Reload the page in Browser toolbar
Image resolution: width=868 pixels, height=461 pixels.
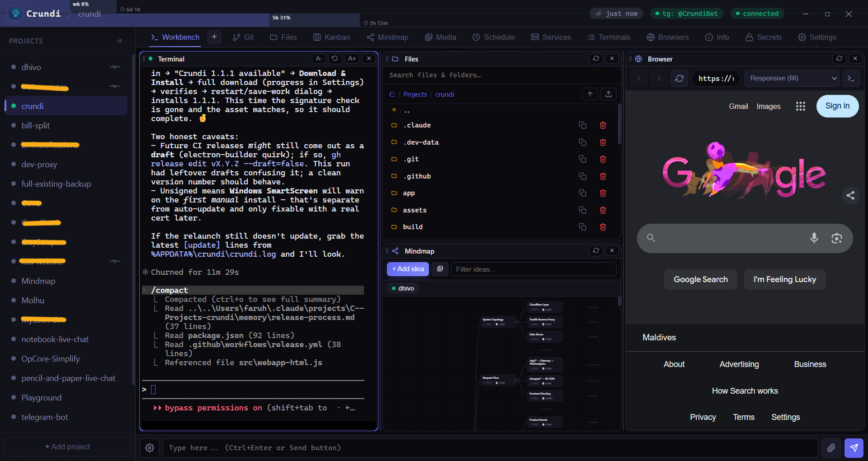(679, 78)
